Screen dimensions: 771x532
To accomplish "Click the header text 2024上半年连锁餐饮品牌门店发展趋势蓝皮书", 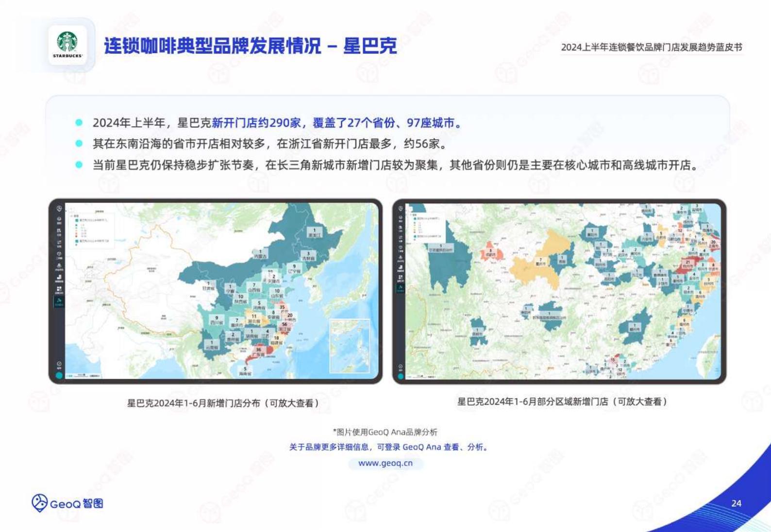I will click(x=652, y=47).
